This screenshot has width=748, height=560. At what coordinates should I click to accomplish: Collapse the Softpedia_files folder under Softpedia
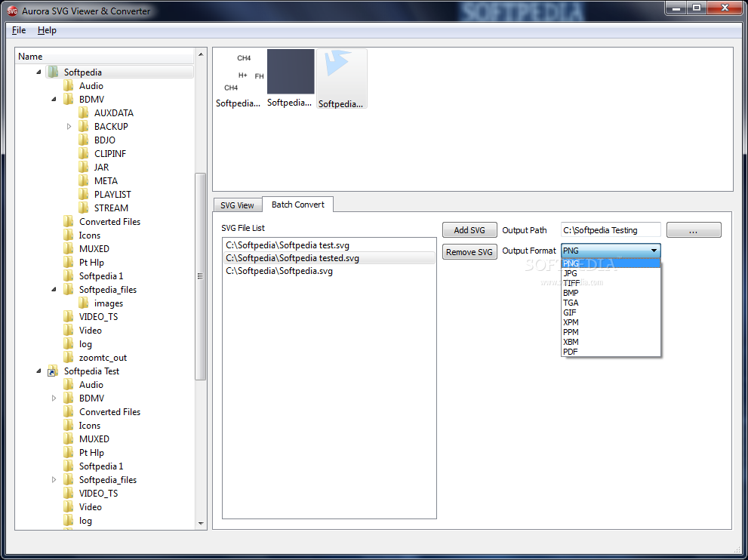click(x=54, y=290)
